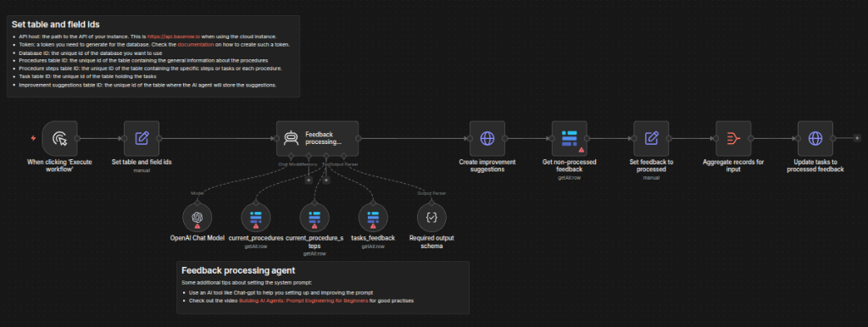Click the 'OpenAI Chat Model' label

pyautogui.click(x=197, y=238)
